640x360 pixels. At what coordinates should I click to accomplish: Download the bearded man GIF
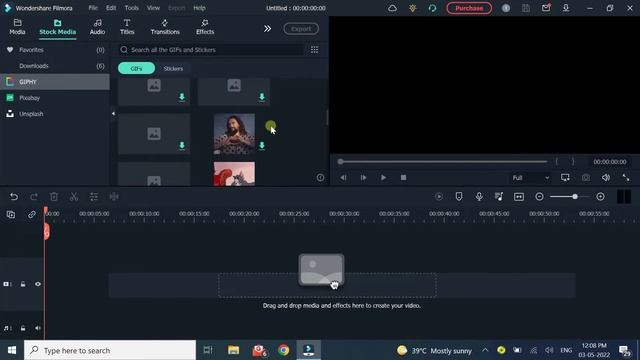[262, 145]
